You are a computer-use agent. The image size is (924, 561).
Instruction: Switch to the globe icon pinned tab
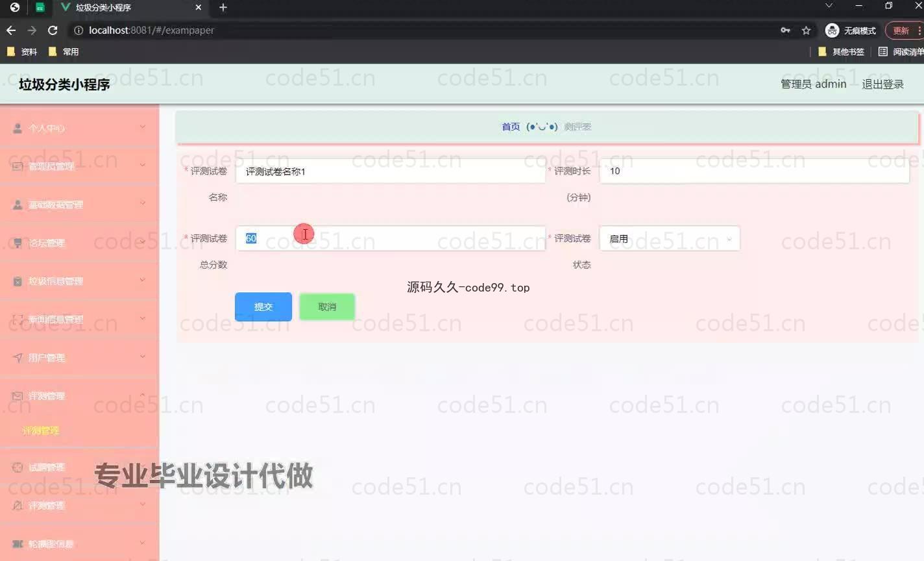click(15, 7)
